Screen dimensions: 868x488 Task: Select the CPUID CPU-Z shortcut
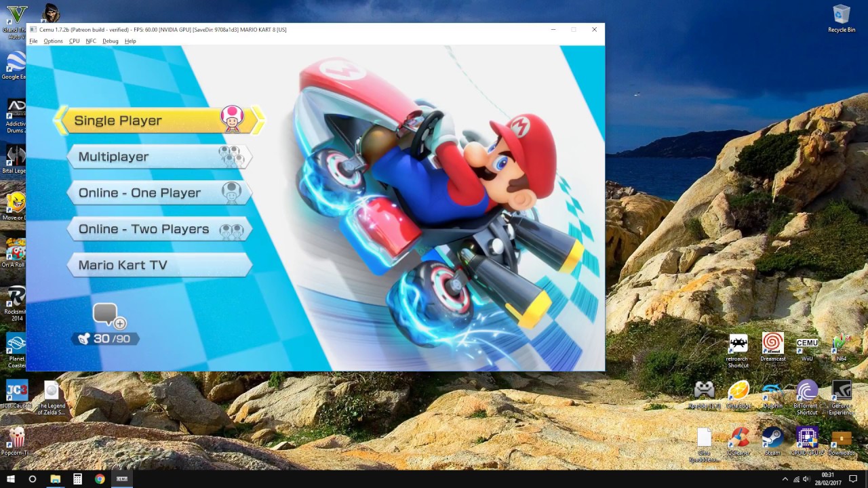click(807, 441)
